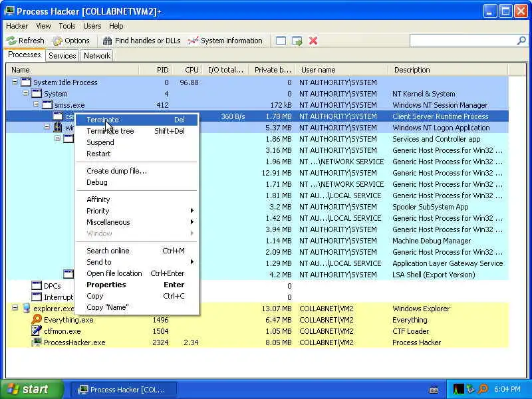Select Debug in context menu

coord(136,182)
